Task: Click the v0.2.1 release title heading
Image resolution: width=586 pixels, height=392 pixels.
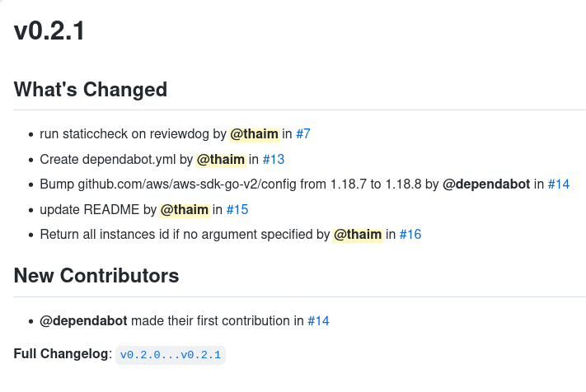Action: [49, 30]
